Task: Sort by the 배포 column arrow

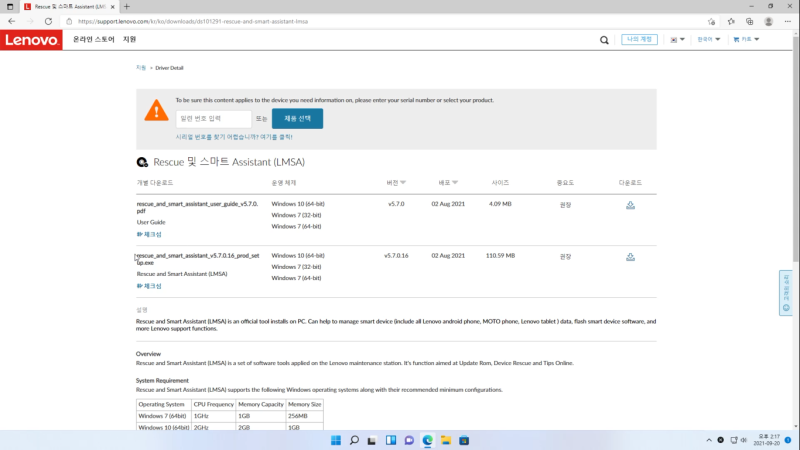Action: click(x=455, y=183)
